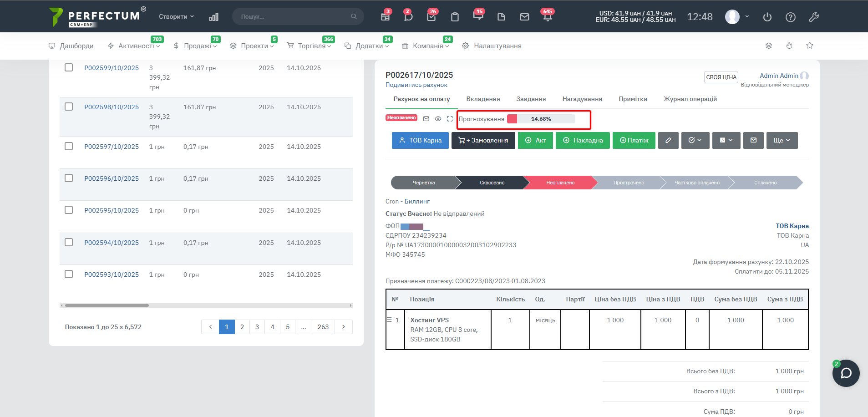Screen dimensions: 868x417
Task: Switch to the Вкладення tab
Action: pos(483,99)
